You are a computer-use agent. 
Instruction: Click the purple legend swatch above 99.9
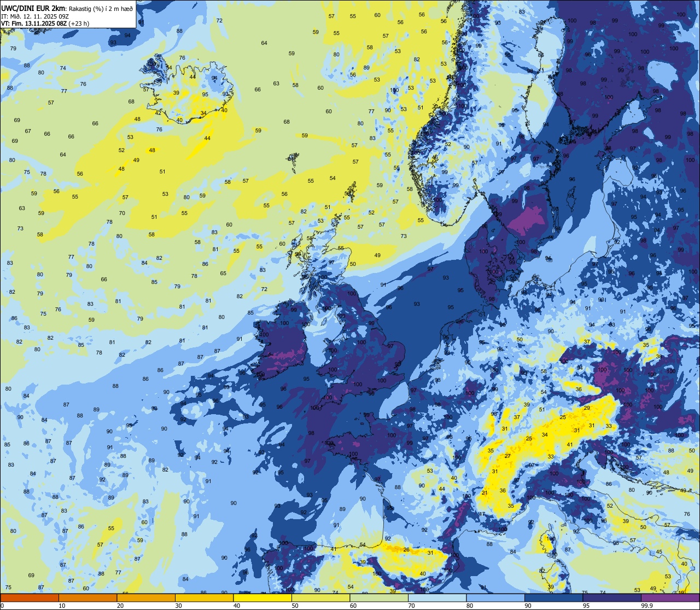[x=670, y=597]
